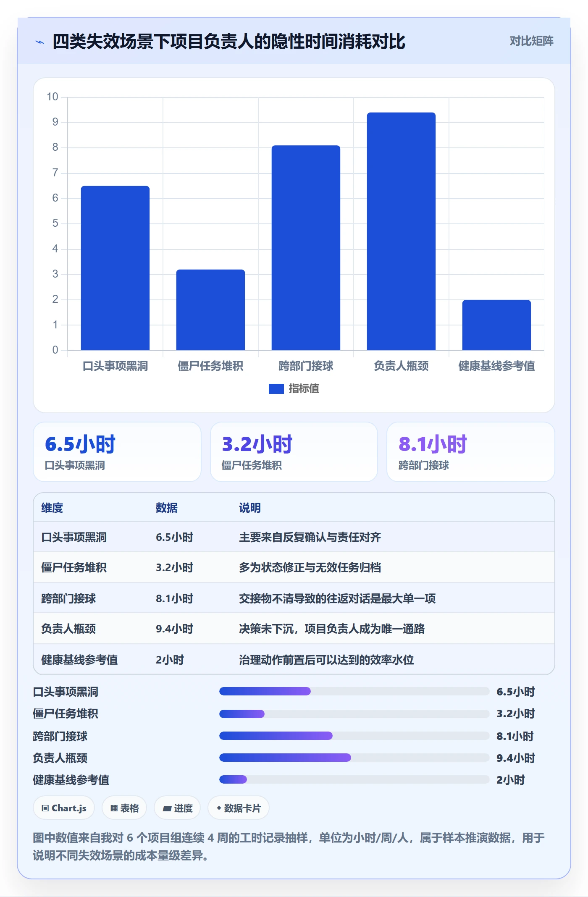Select the 健康基线参考值 bar in chart
Screen dimensions: 588x897
[x=496, y=325]
